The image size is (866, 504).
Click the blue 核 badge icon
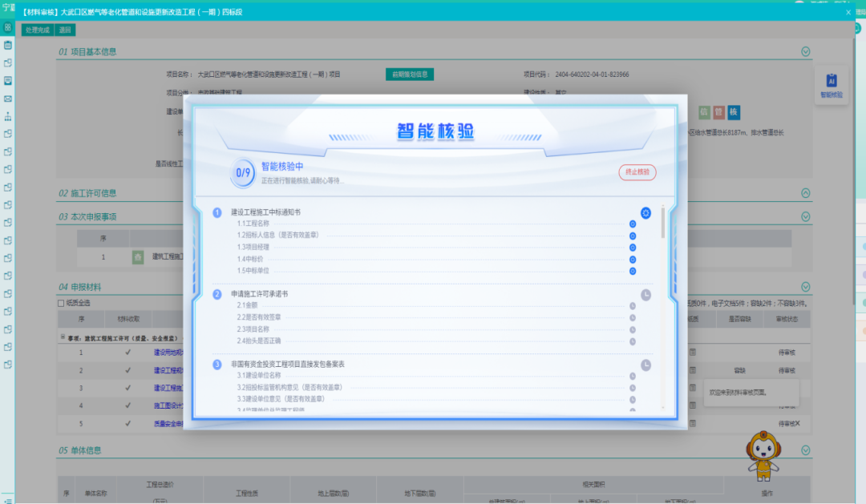point(733,112)
